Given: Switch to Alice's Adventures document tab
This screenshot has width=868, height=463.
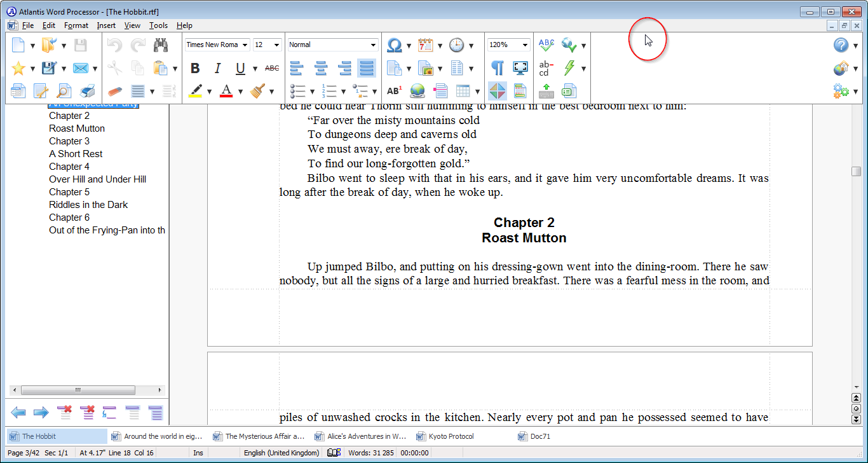Looking at the screenshot, I should [x=362, y=436].
